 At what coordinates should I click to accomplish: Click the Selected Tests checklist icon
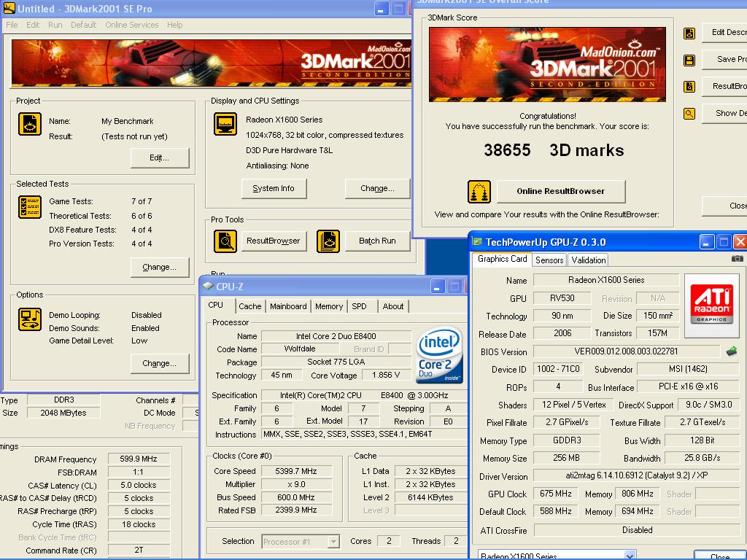click(x=29, y=206)
